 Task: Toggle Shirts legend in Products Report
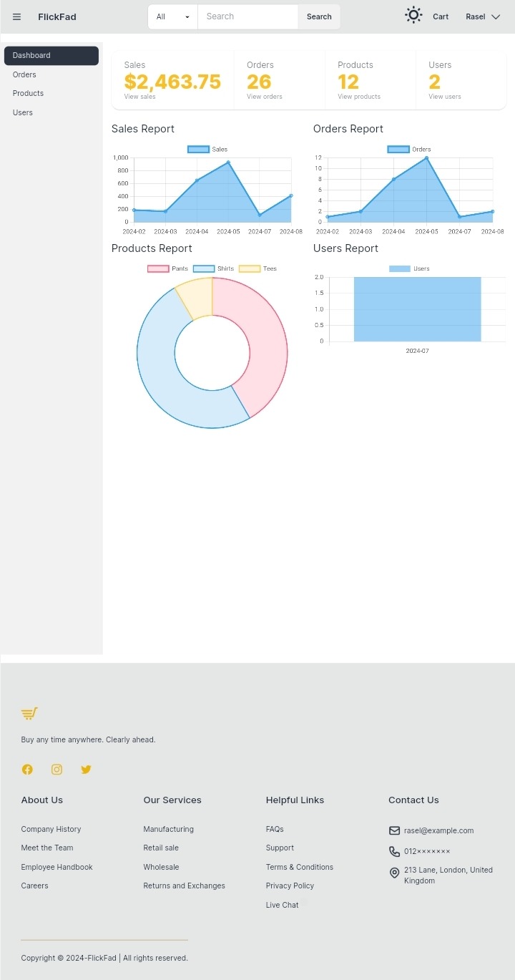click(214, 268)
